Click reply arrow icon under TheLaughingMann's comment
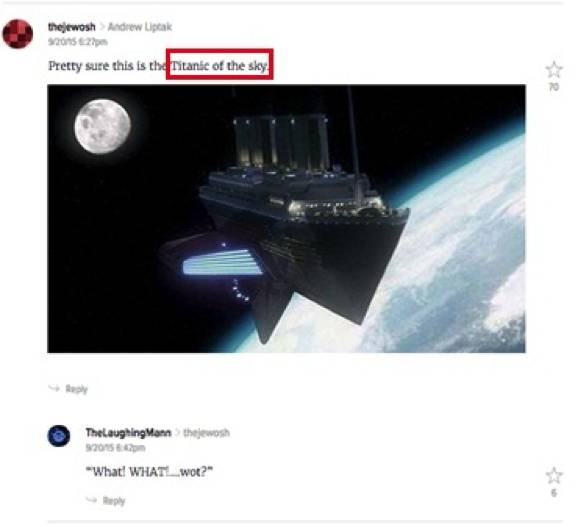The width and height of the screenshot is (588, 527). click(92, 500)
